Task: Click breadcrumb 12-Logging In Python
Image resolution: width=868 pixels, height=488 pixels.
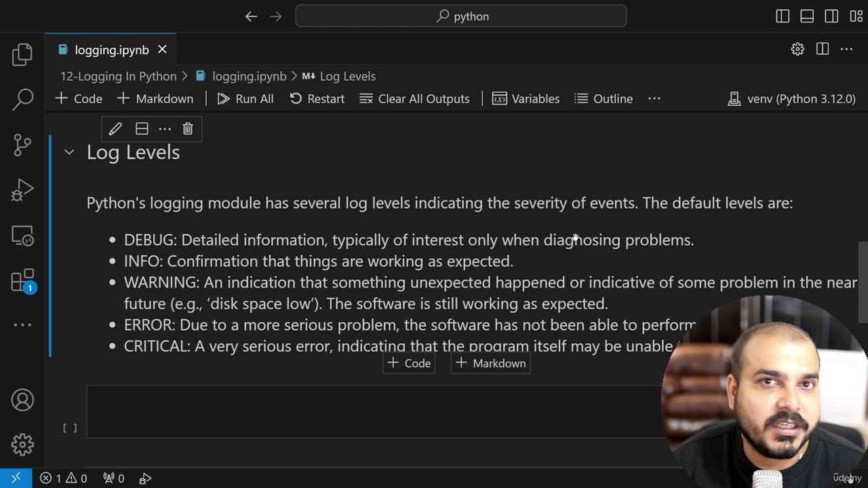Action: pos(118,76)
